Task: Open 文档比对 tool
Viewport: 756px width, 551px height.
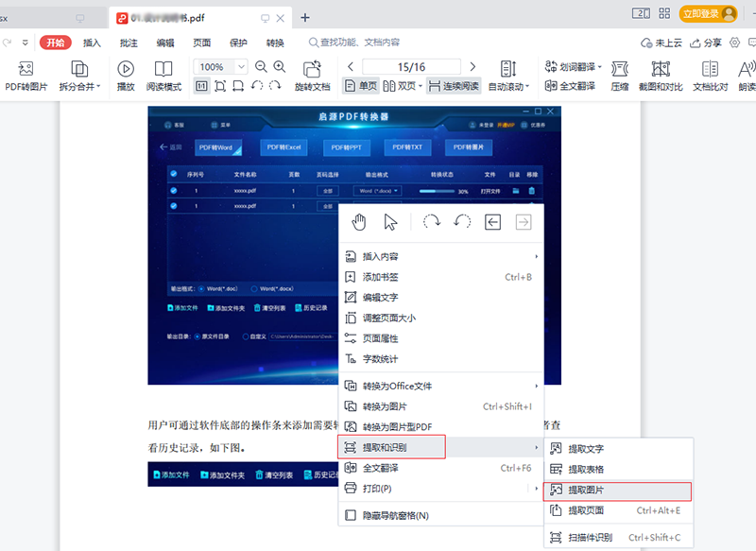Action: pyautogui.click(x=711, y=77)
